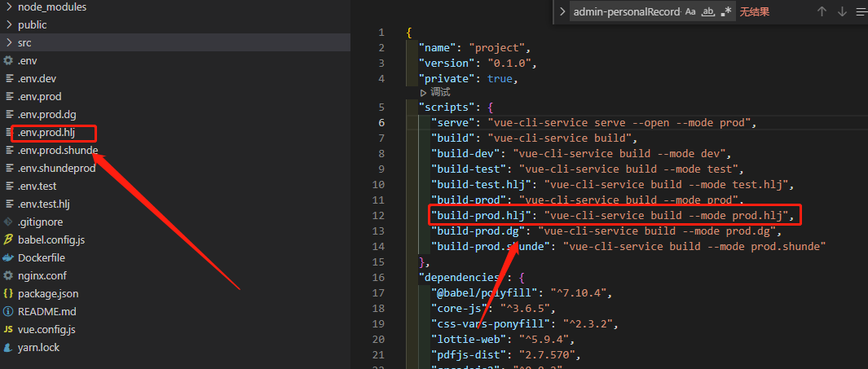Click the "build-prod.dg" script line
Screen dimensions: 868x369
click(x=606, y=231)
